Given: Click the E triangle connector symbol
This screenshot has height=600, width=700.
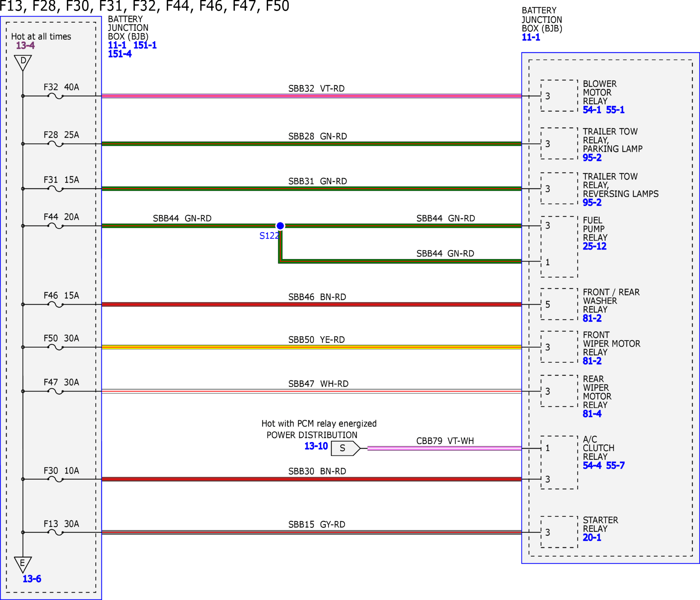Looking at the screenshot, I should 23,565.
